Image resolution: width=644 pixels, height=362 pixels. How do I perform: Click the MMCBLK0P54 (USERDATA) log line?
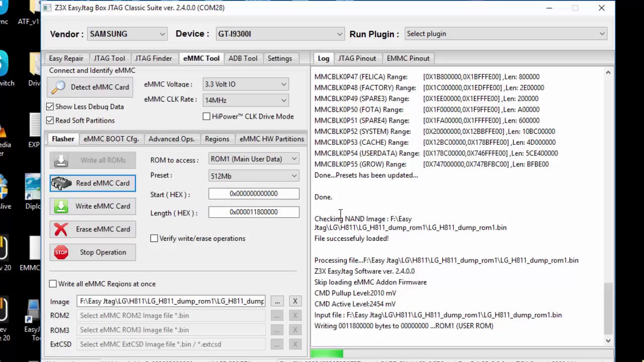(x=436, y=153)
